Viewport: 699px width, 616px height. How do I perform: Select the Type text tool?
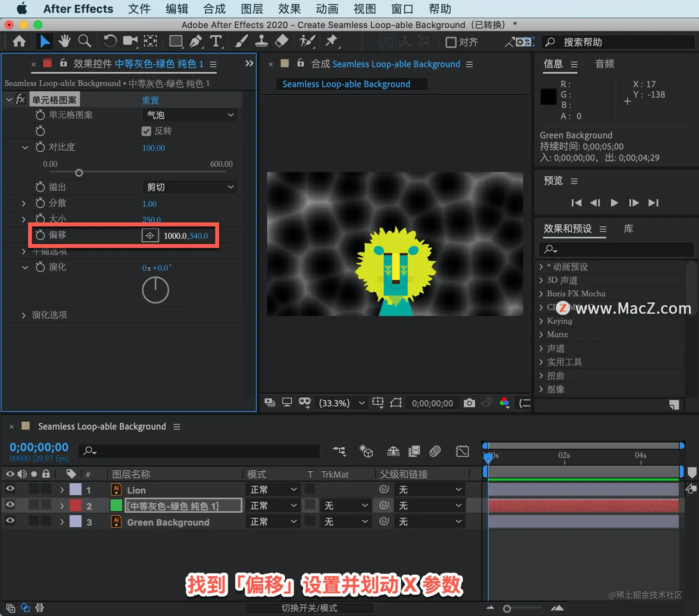coord(216,42)
